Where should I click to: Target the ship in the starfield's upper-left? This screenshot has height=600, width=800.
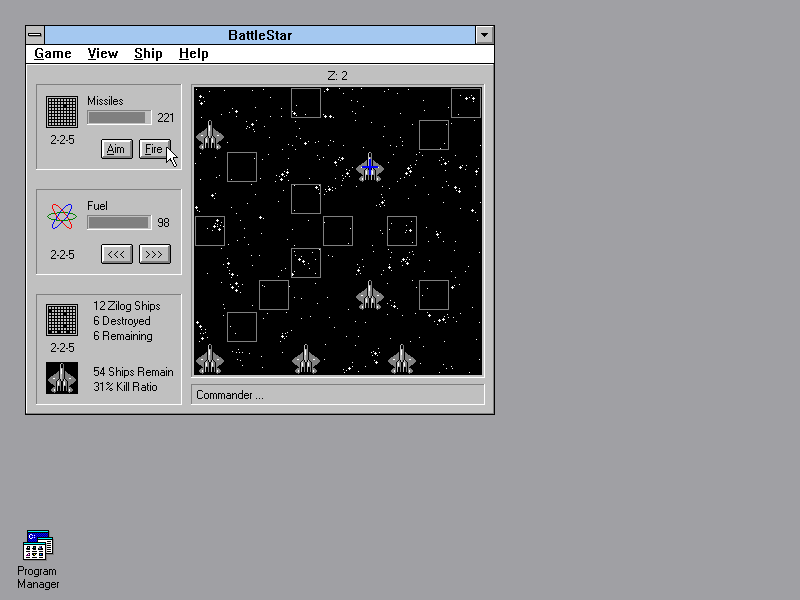[x=210, y=135]
